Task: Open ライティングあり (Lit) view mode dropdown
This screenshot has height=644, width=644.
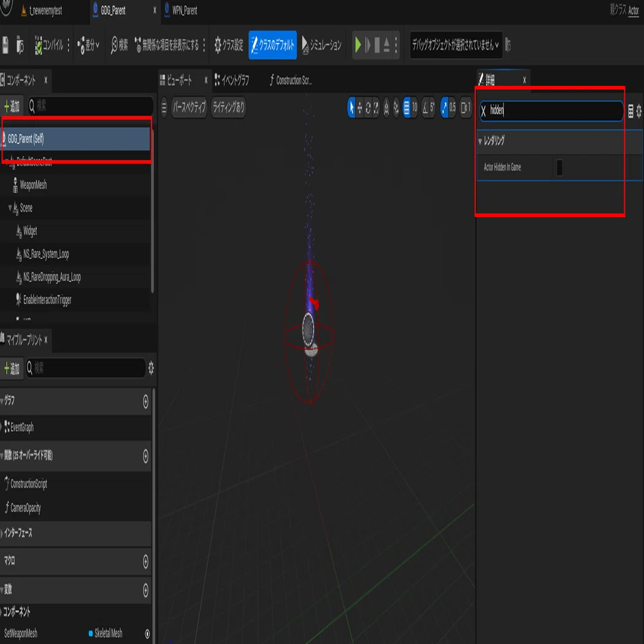Action: 228,107
